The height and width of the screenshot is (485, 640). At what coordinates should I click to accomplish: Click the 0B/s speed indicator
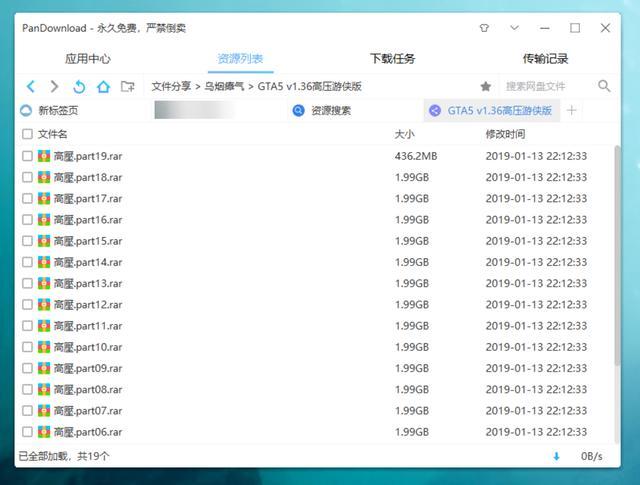coord(591,456)
